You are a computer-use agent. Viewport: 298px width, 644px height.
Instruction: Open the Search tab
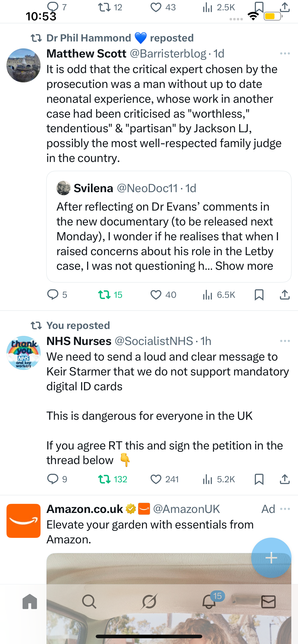(x=89, y=602)
